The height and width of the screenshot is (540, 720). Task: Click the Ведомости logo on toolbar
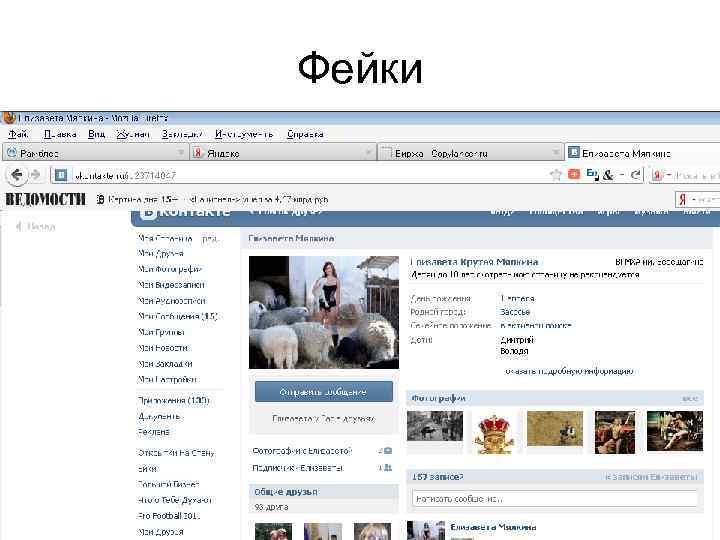pyautogui.click(x=45, y=199)
